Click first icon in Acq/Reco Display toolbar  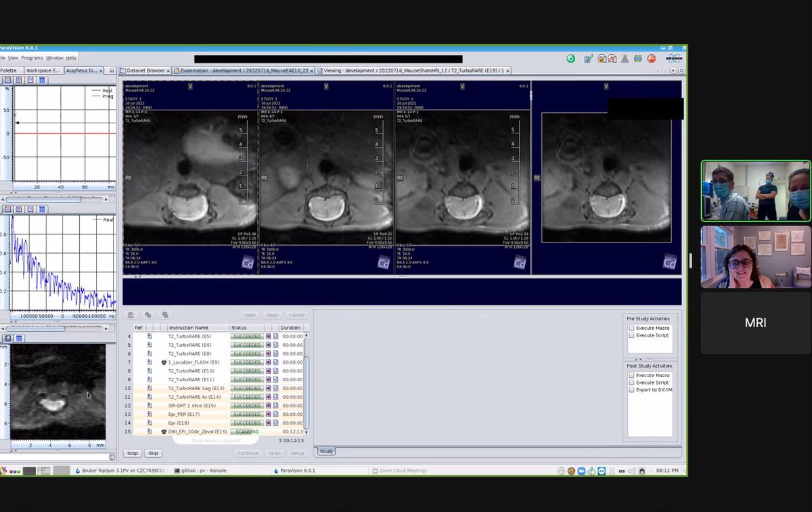pos(8,80)
